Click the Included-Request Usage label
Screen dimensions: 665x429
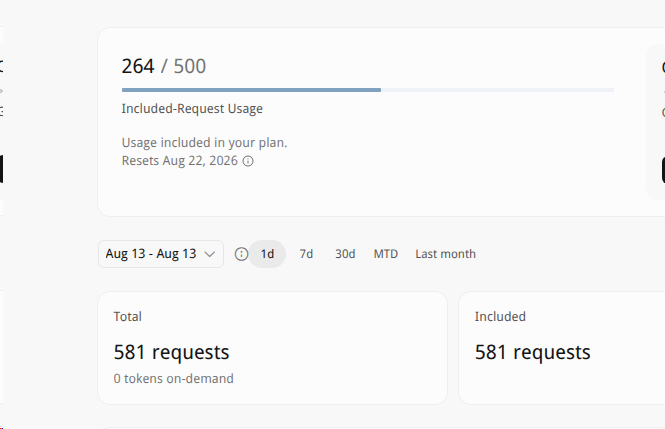click(x=192, y=109)
